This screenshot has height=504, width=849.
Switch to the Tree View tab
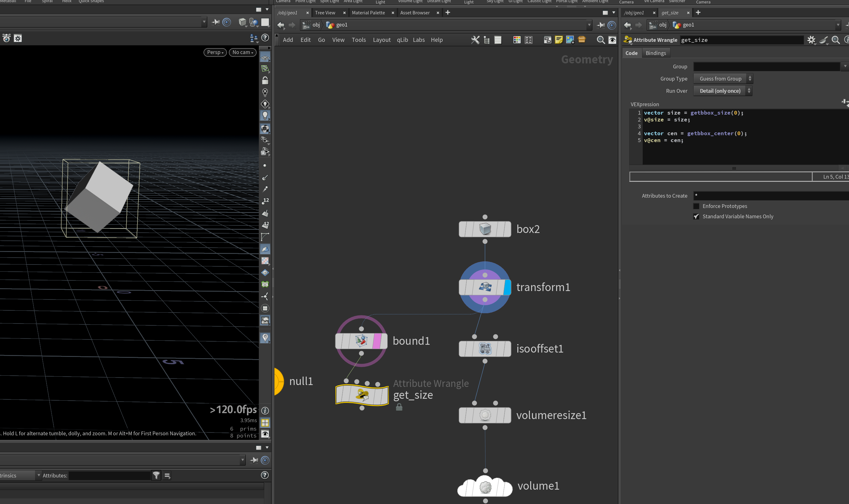(325, 12)
